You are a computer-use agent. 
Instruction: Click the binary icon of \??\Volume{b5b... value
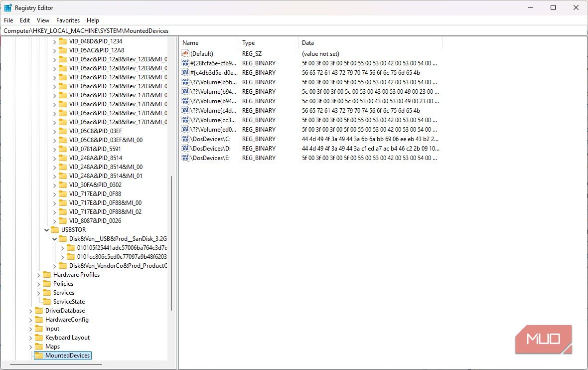coord(185,82)
